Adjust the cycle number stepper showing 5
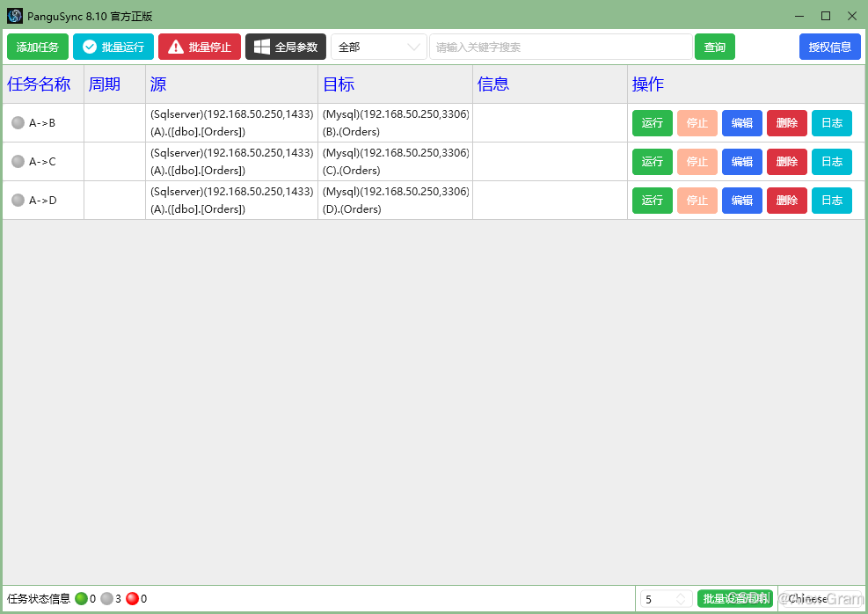The height and width of the screenshot is (614, 868). point(666,599)
